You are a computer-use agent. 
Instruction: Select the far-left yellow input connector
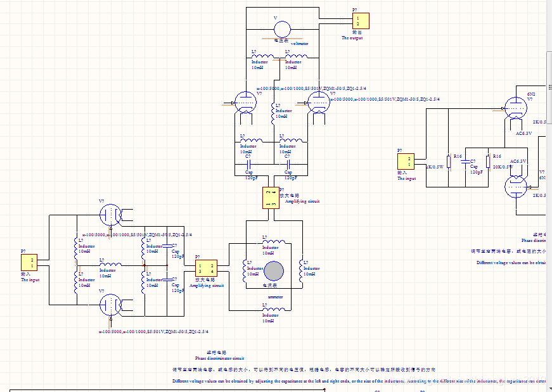[x=29, y=263]
